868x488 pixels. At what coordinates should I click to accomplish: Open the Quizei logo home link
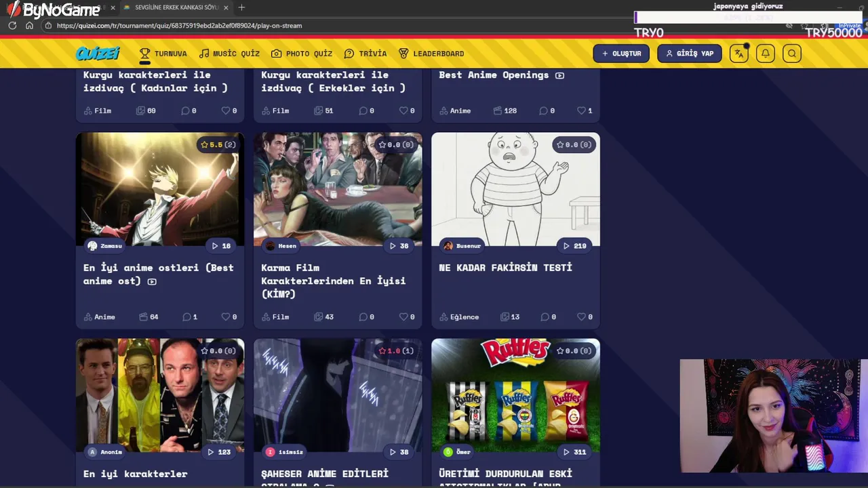(98, 54)
